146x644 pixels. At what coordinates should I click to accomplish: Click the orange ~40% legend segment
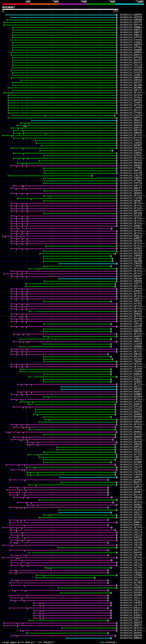(x=45, y=4)
